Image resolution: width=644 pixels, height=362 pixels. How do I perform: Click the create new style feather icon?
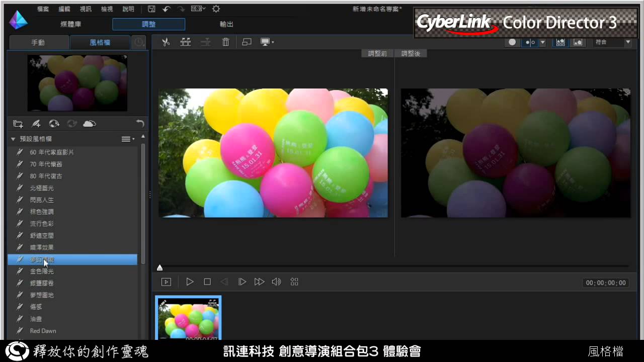(36, 124)
